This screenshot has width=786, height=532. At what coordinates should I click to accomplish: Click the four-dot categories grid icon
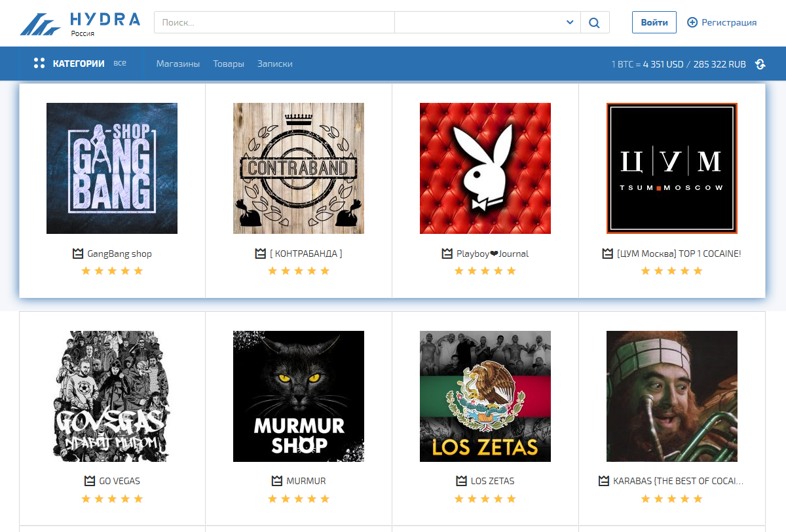[39, 64]
